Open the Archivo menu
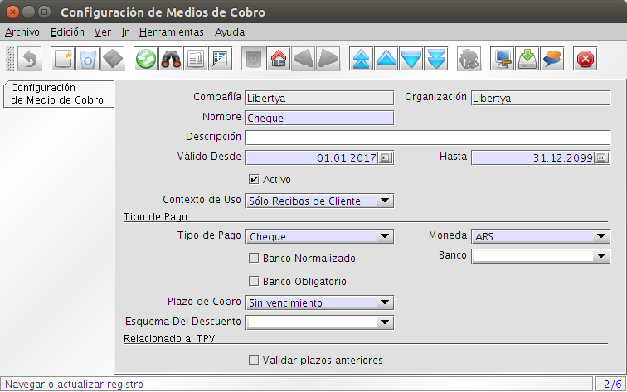Screen dimensions: 627x392 22,32
